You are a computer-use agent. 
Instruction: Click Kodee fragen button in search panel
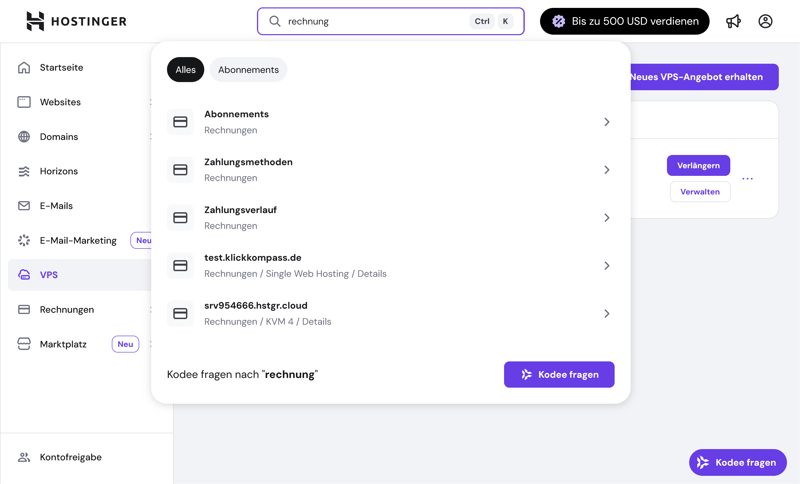pos(559,375)
